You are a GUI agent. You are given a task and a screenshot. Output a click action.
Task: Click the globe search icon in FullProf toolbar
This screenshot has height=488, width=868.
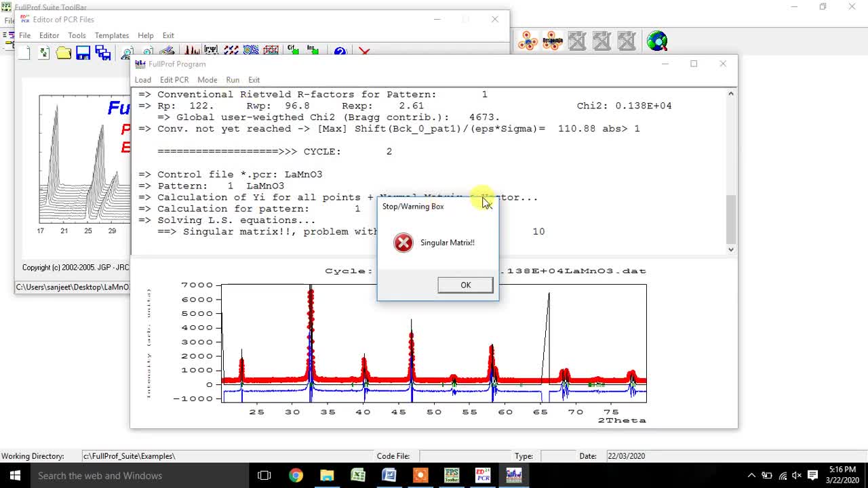pos(657,41)
